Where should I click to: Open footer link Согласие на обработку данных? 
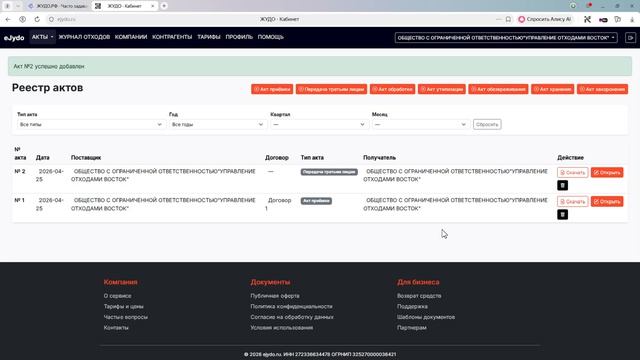click(x=292, y=317)
